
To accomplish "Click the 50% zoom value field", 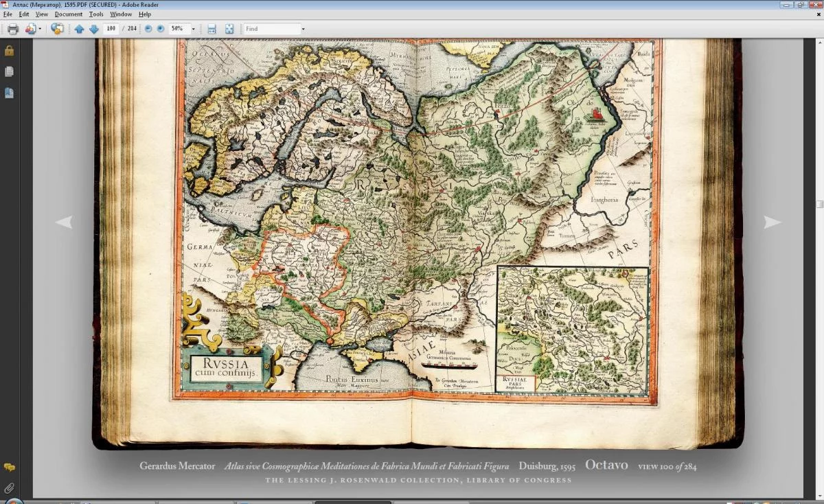I will (x=179, y=29).
